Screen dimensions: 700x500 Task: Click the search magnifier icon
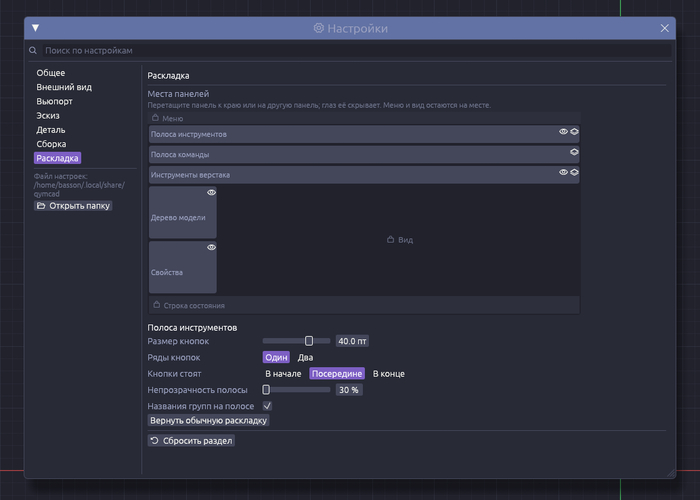click(33, 50)
